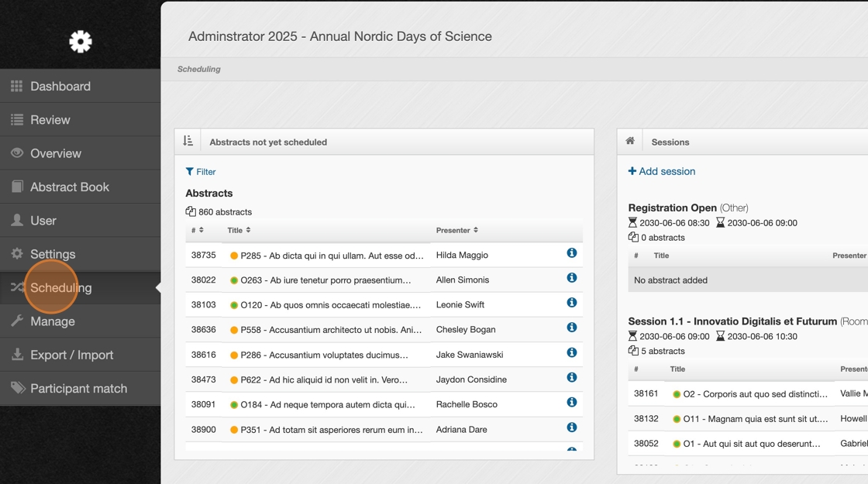Open info icon for abstract 38735
Screen dimensions: 868x484
click(571, 253)
